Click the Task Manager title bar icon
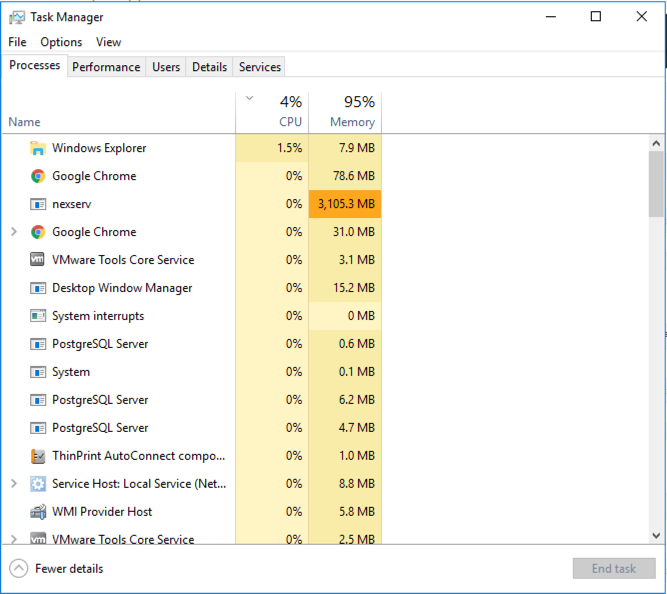The width and height of the screenshot is (667, 594). point(15,17)
